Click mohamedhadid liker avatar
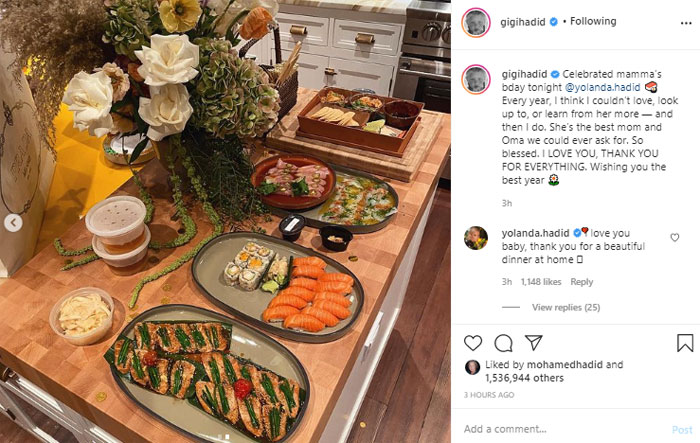Screen dimensions: 700x443 (x=472, y=367)
